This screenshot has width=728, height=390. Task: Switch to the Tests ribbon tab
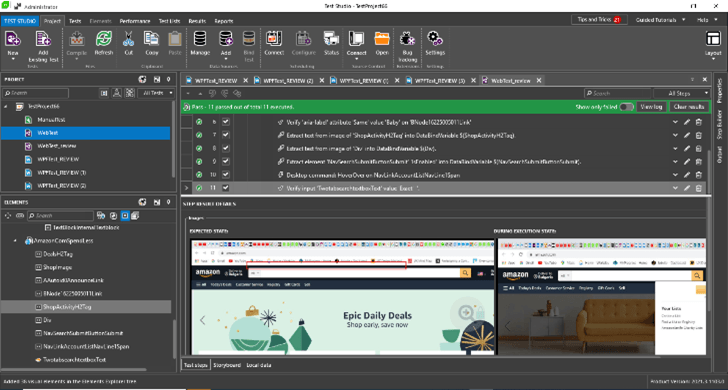click(x=75, y=21)
